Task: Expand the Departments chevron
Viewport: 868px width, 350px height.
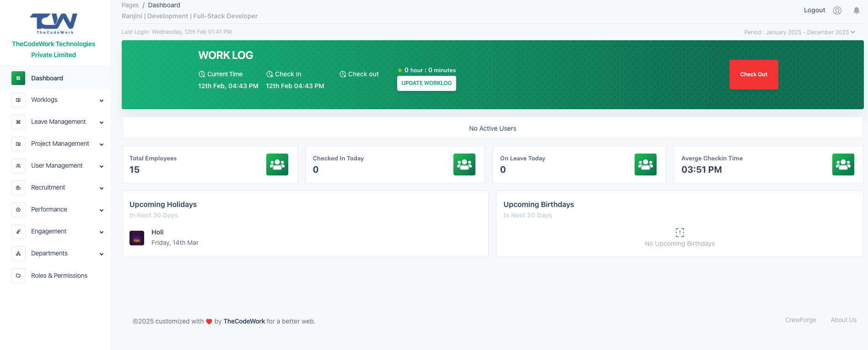Action: click(102, 254)
